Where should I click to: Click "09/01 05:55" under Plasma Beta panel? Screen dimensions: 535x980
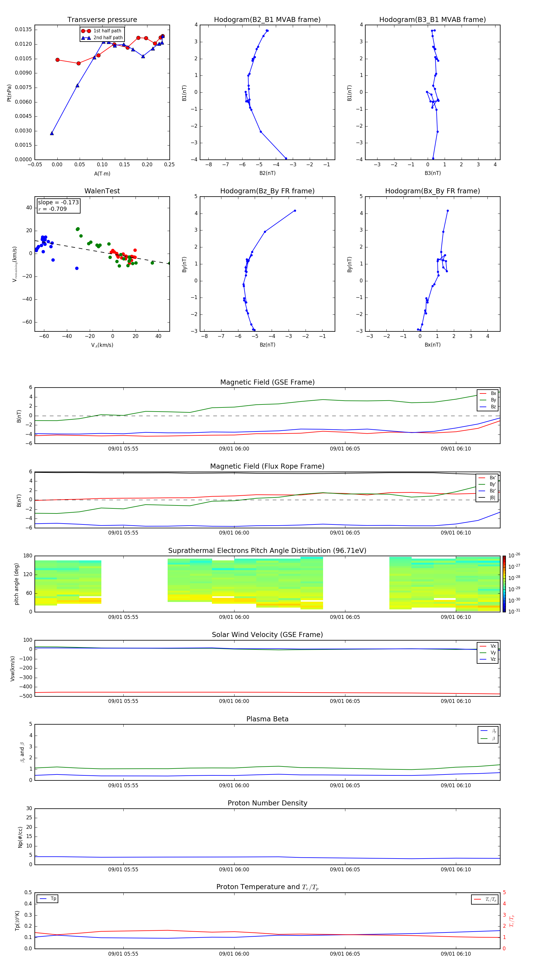pos(123,785)
